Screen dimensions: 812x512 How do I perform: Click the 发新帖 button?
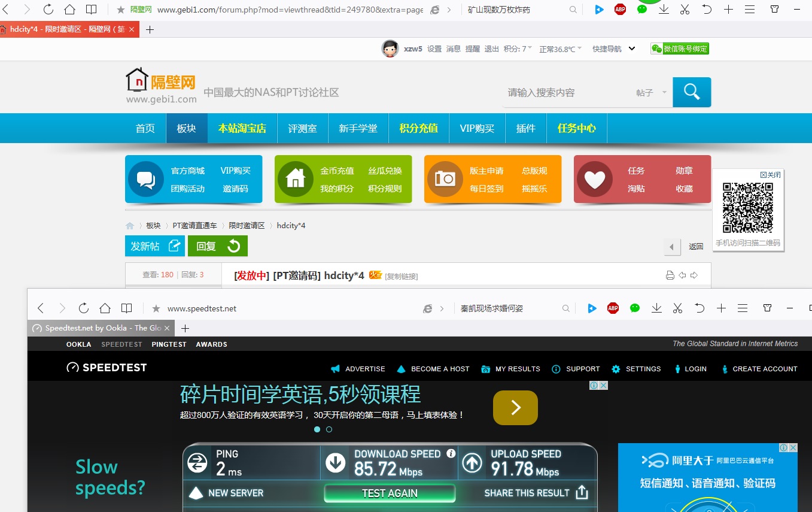coord(155,246)
